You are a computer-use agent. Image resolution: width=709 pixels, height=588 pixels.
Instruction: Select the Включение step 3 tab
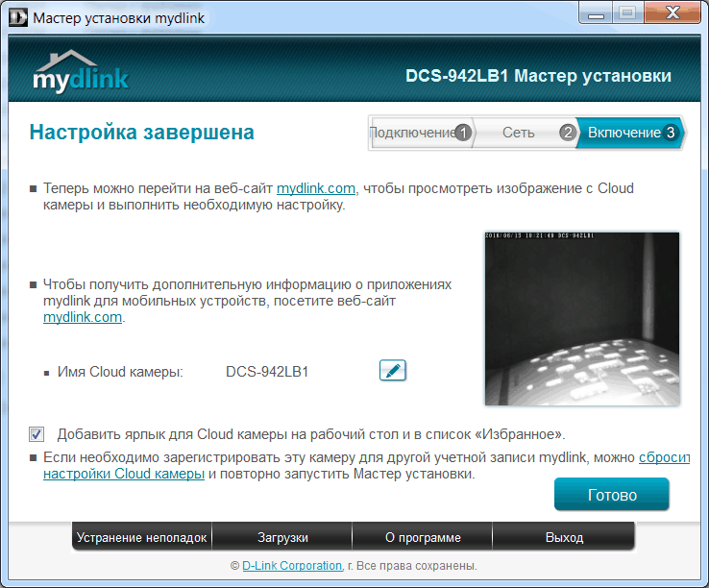631,133
